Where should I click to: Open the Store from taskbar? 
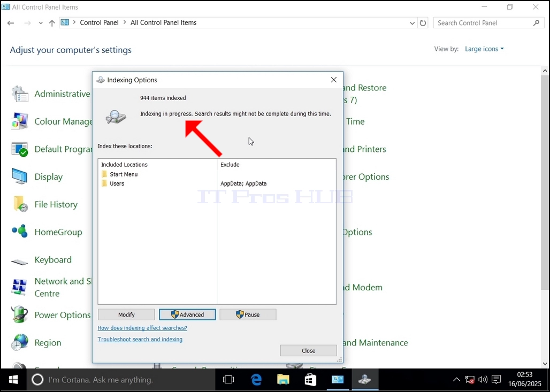click(310, 380)
